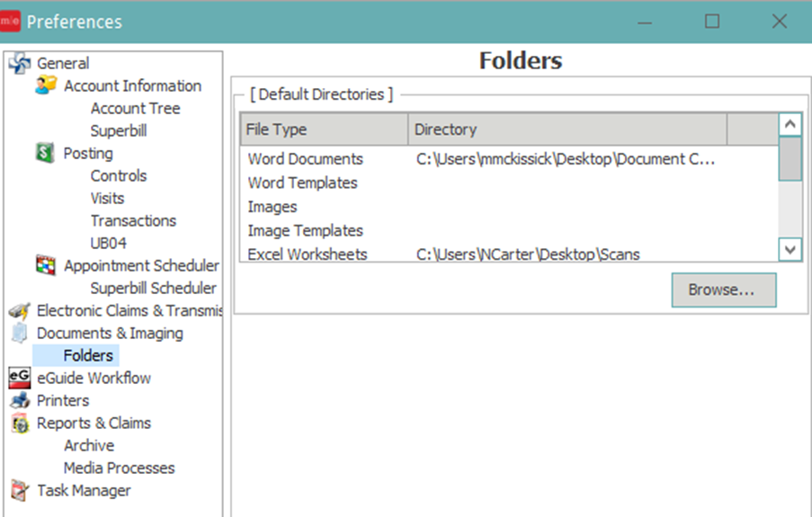Image resolution: width=812 pixels, height=517 pixels.
Task: Click the General tree icon
Action: [19, 64]
